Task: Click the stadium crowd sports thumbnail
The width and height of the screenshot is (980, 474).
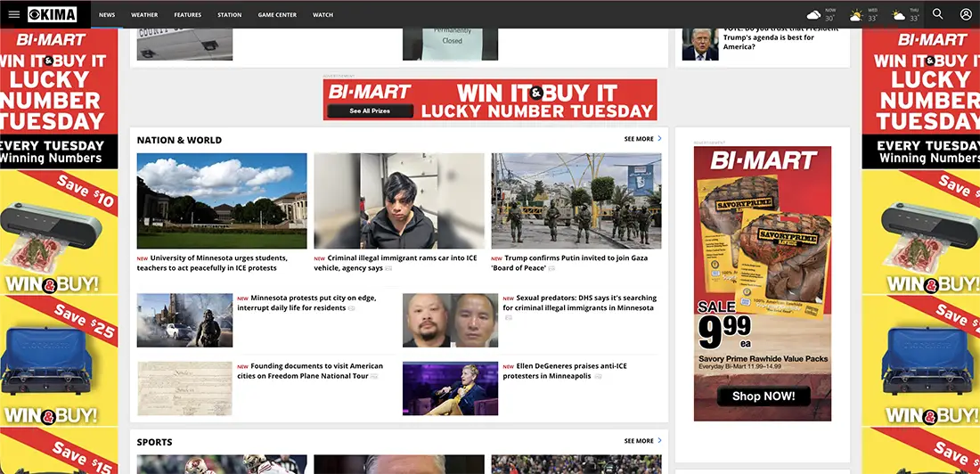Action: [x=576, y=464]
